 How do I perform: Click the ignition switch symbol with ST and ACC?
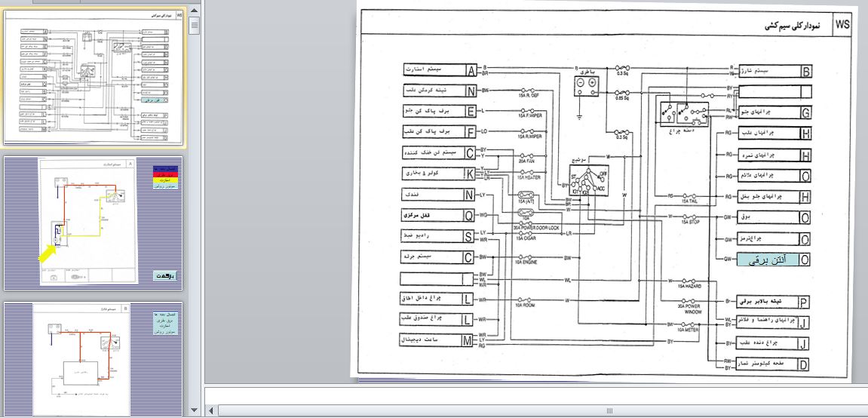(590, 185)
